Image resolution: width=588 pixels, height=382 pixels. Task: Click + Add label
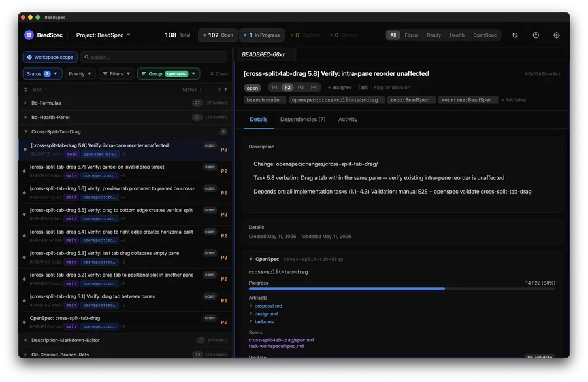(x=514, y=100)
